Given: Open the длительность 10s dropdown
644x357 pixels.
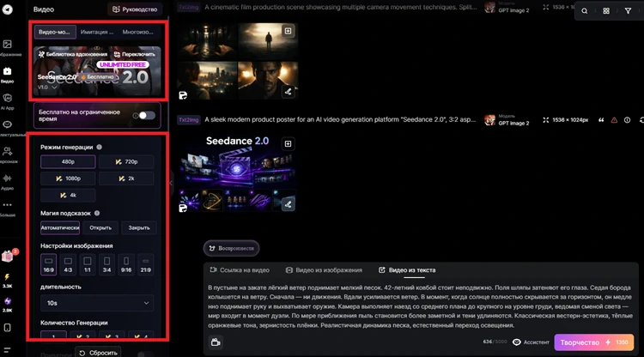Looking at the screenshot, I should [x=97, y=303].
